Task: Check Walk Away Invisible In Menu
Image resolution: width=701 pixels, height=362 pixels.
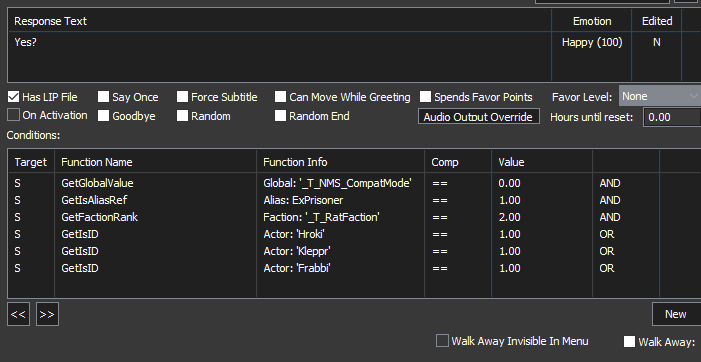Action: click(442, 341)
